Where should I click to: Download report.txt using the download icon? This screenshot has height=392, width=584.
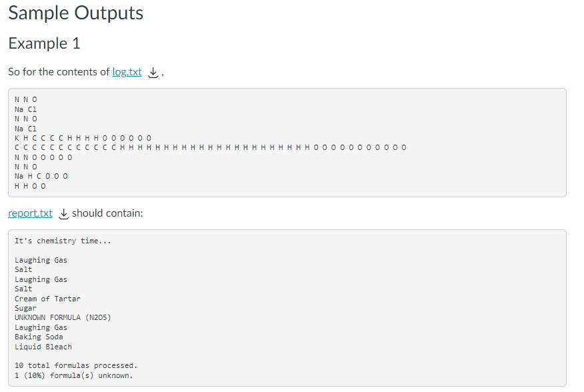tap(64, 214)
